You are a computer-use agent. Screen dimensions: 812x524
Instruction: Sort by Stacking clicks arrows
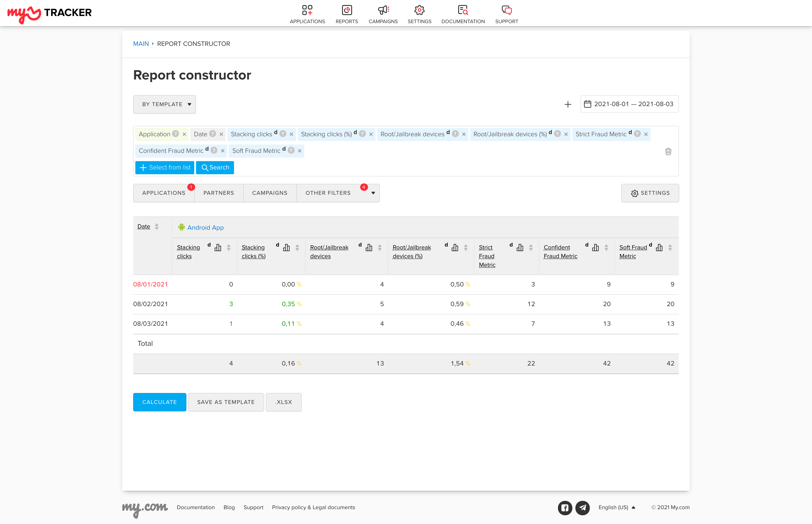pos(229,248)
